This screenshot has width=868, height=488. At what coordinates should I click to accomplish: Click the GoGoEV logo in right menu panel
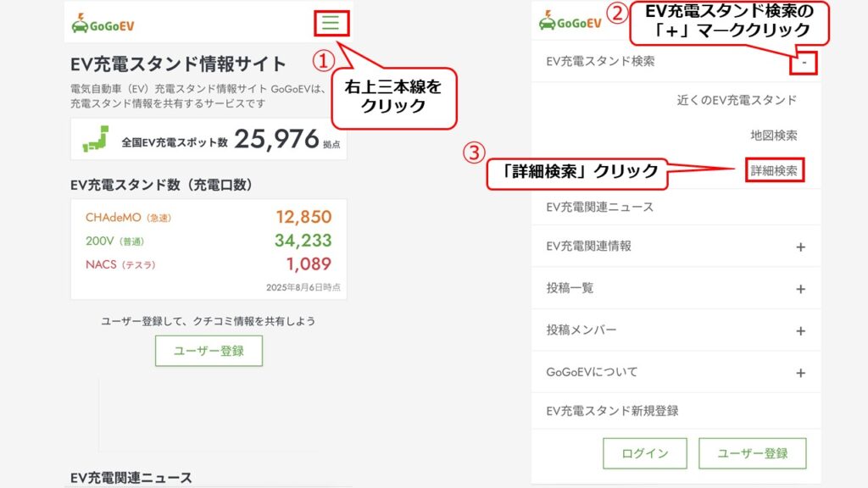pos(570,20)
